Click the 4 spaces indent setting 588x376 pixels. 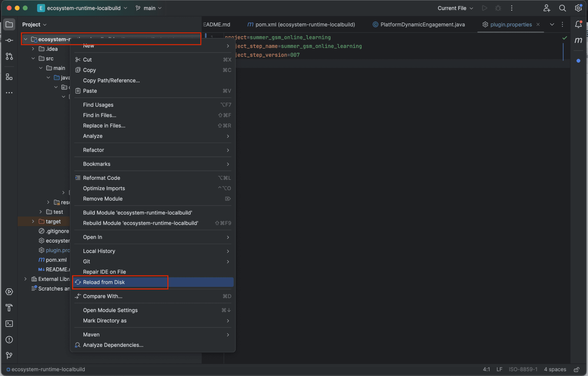[x=555, y=369]
